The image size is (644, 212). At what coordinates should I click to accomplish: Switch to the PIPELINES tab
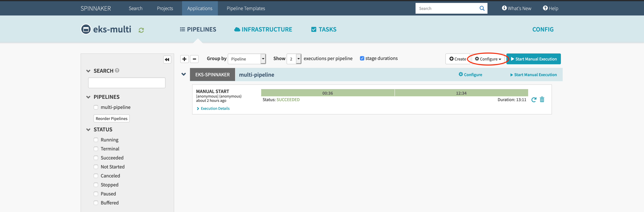click(198, 29)
